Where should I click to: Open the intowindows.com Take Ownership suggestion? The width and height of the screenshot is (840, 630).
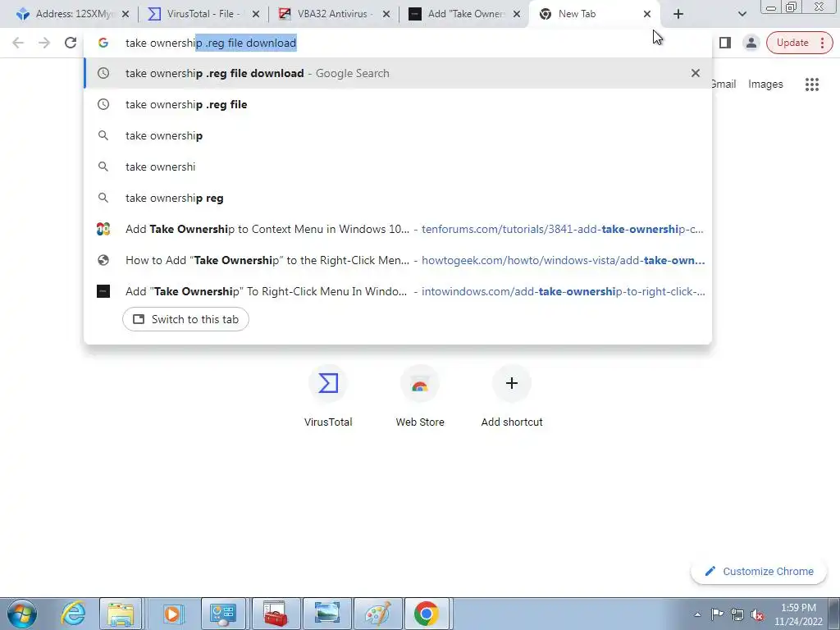click(x=398, y=291)
